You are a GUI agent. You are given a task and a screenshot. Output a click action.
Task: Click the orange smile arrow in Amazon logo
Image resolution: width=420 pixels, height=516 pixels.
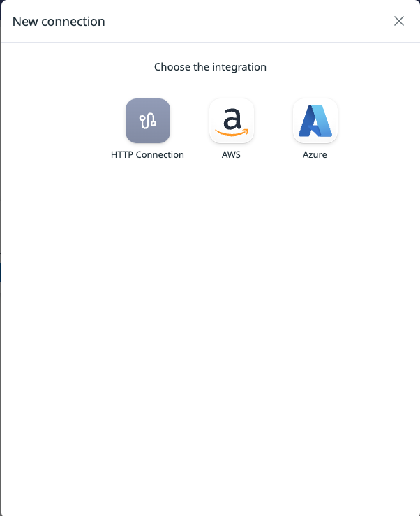tap(232, 132)
